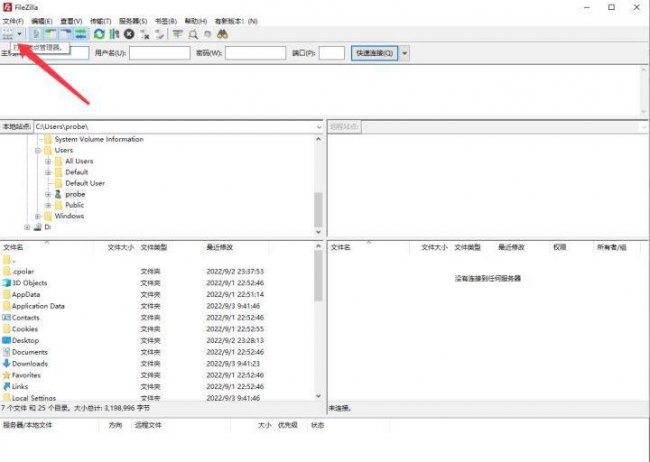Expand the Default folder node
This screenshot has height=462, width=650.
(48, 172)
